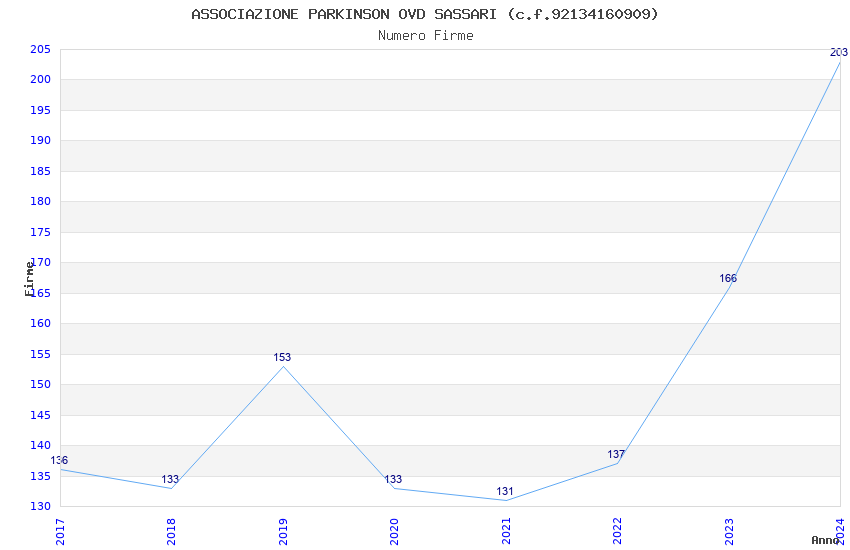Select the 153 data label for 2019

coord(282,358)
